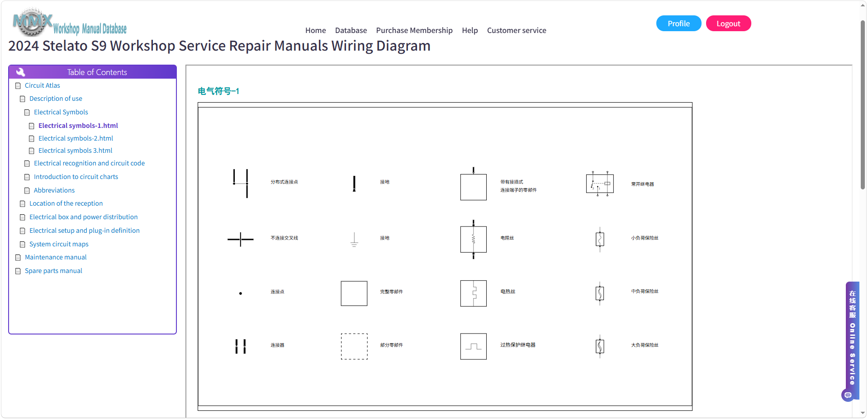Click the icon beside Electrical box and power distribution
Screen dimensions: 868x419
23,217
